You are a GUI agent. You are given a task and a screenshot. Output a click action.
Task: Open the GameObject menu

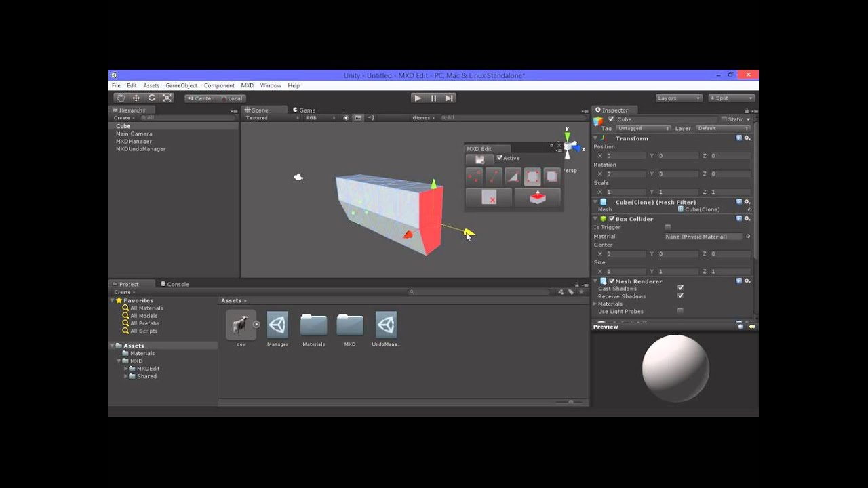(x=181, y=86)
